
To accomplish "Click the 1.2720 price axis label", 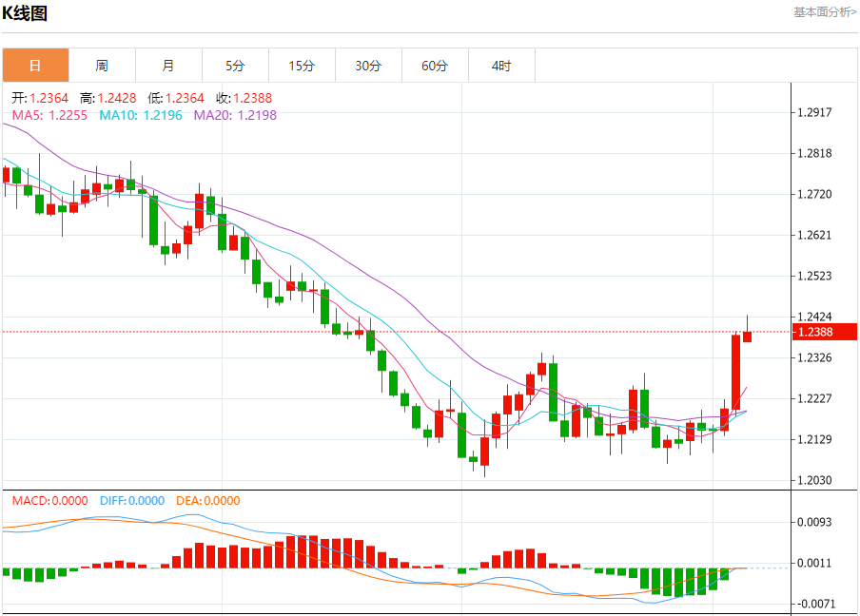I will point(814,194).
